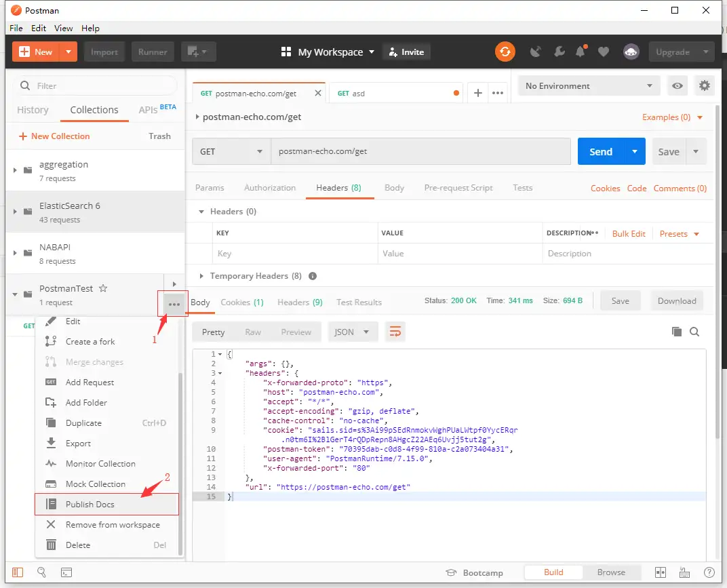Open manage environments gear icon
This screenshot has height=588, width=727.
[x=705, y=86]
